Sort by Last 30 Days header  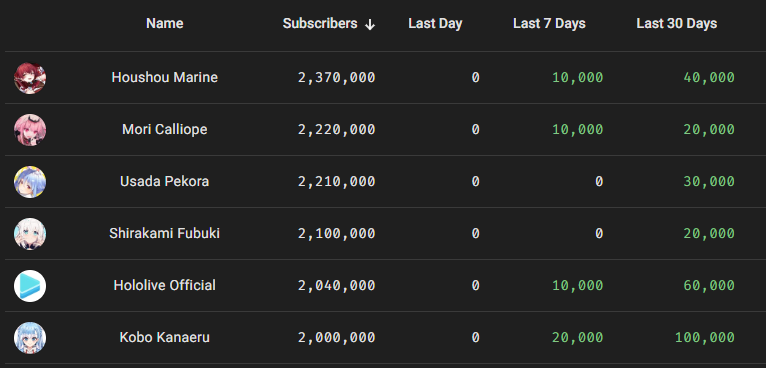point(677,23)
